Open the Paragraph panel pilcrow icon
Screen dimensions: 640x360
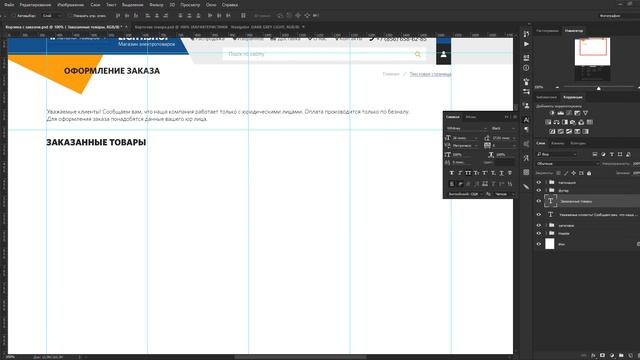526,129
